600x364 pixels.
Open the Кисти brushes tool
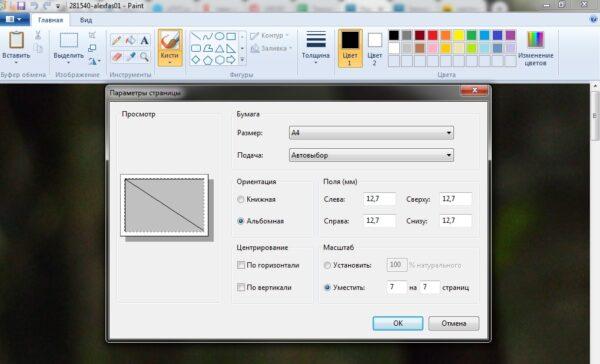click(x=170, y=48)
